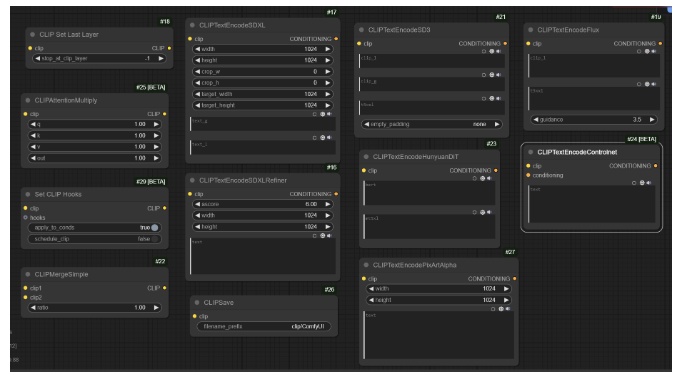Click small square icon above clip_g in CLIPTextEncodeSD3
680x375 pixels.
(484, 75)
